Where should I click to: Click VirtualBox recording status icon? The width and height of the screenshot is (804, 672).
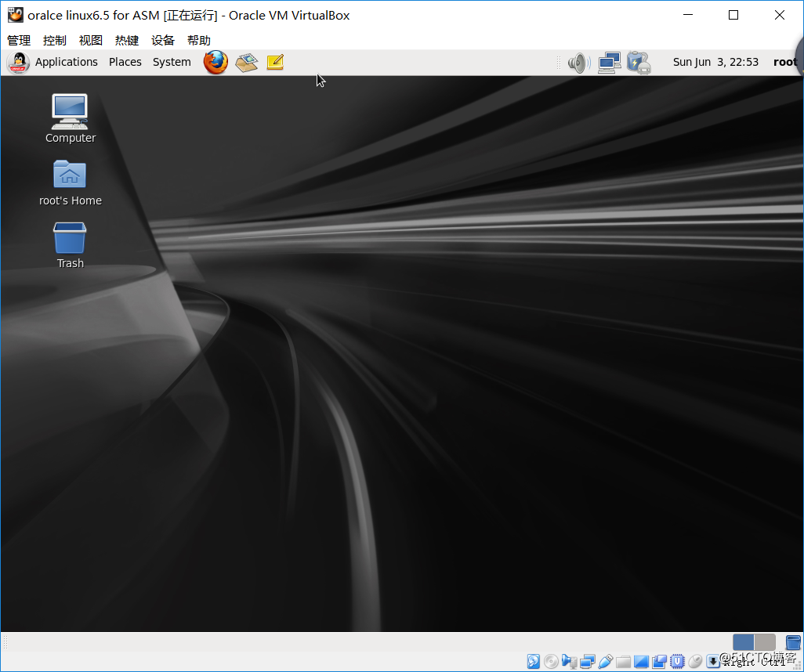tap(659, 662)
